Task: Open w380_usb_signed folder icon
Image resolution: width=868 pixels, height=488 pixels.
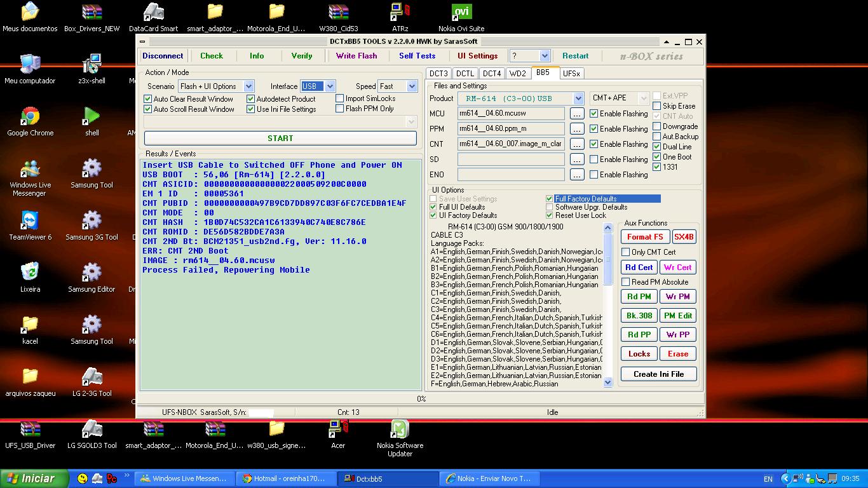Action: 276,434
